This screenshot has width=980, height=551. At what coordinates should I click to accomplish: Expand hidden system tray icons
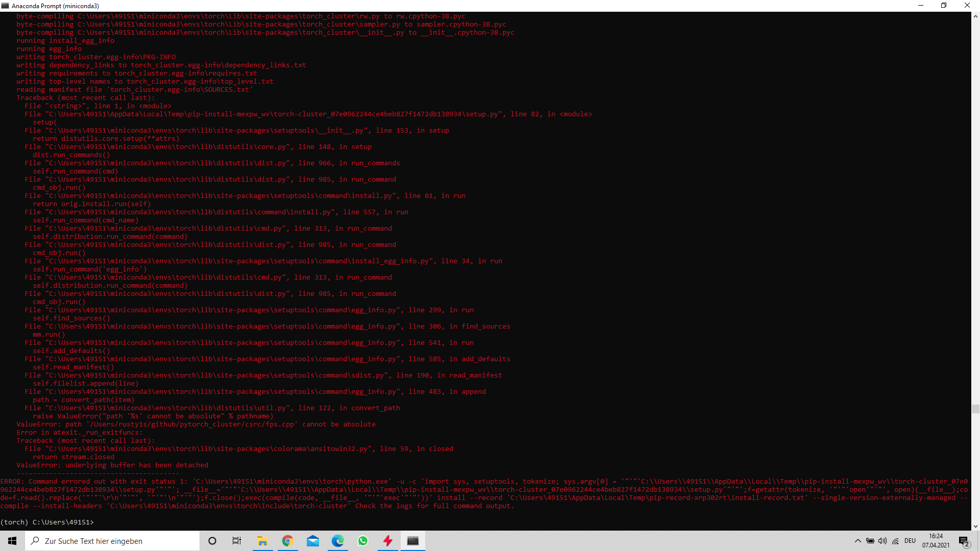[x=857, y=541]
